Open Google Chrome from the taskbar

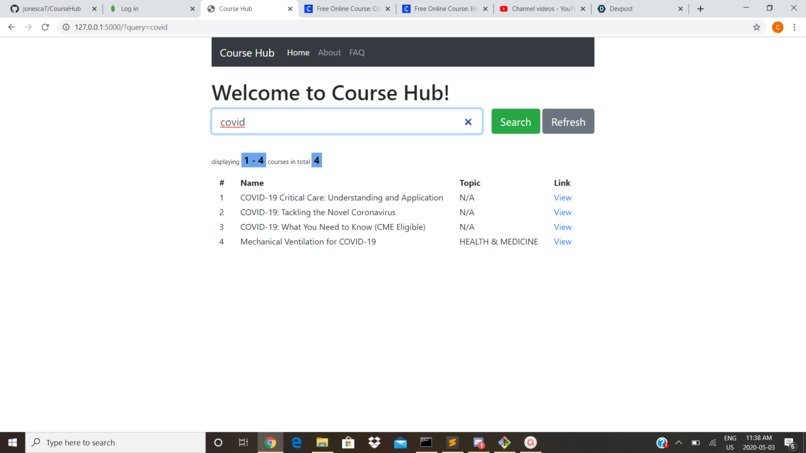click(270, 442)
